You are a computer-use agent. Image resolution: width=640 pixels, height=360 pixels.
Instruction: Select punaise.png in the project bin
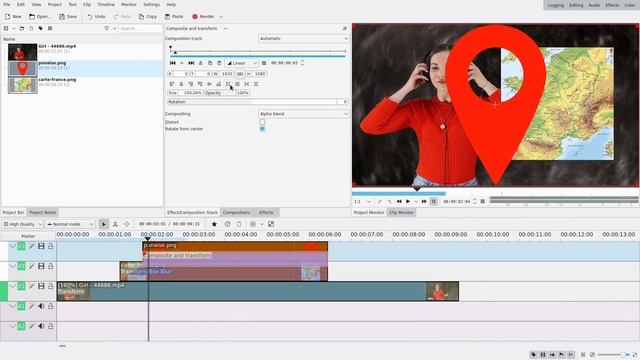[x=85, y=68]
